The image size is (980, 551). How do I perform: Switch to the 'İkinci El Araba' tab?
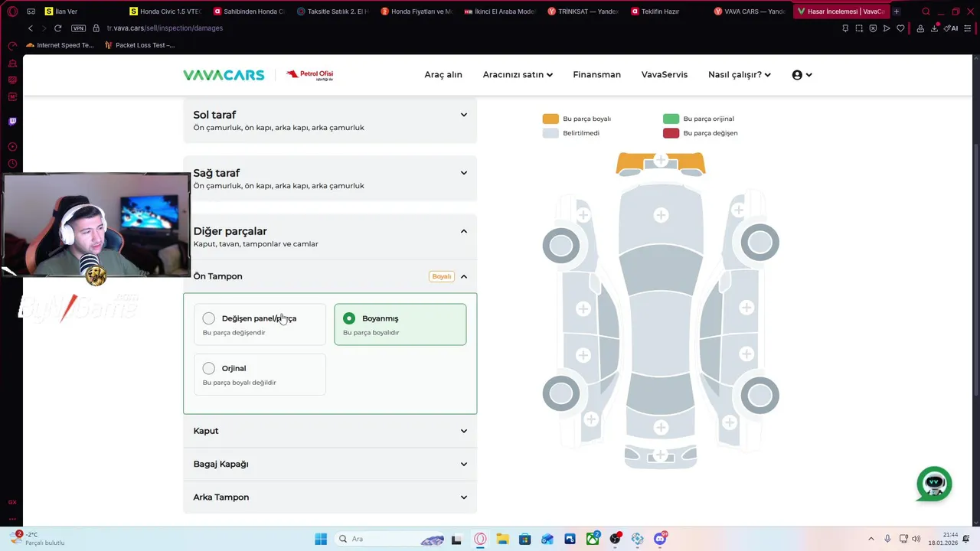coord(499,11)
